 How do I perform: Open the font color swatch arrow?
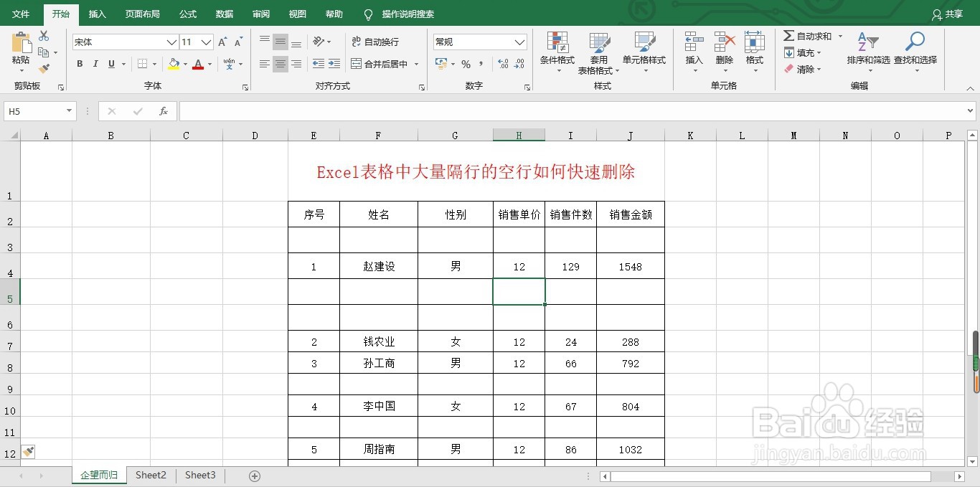[x=209, y=65]
